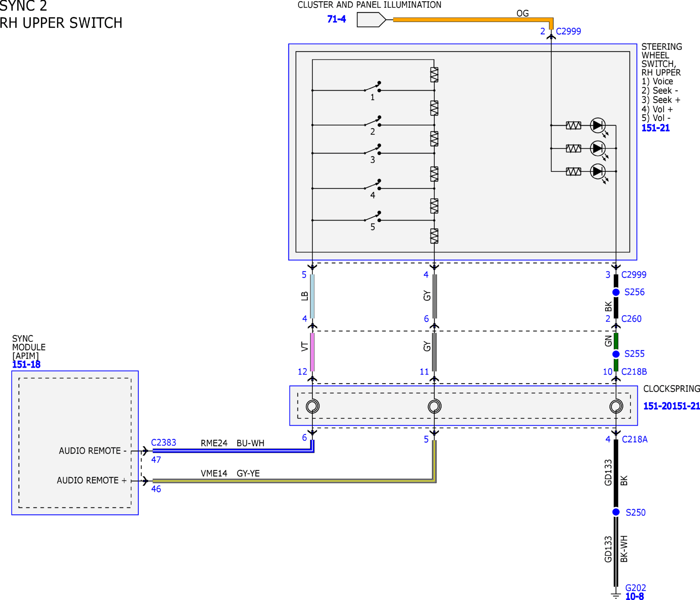This screenshot has width=700, height=600.
Task: Select the violet VT wire
Action: [x=312, y=352]
